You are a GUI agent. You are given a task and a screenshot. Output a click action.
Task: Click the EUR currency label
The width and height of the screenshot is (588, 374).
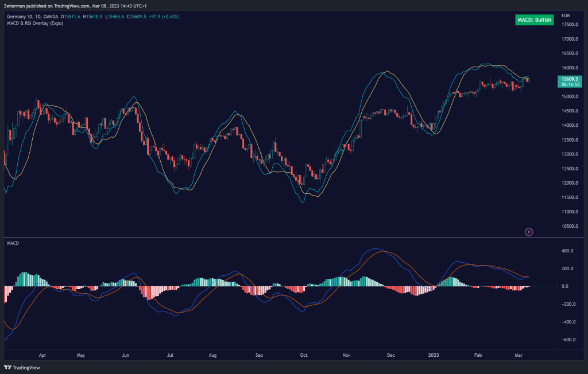566,15
